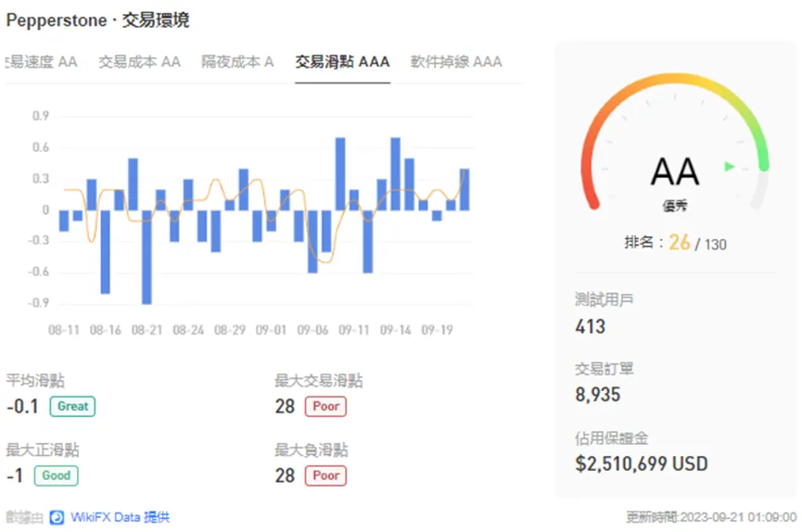Click the 測試用戶 value 413
Viewport: 802px width, 532px height.
click(x=591, y=326)
